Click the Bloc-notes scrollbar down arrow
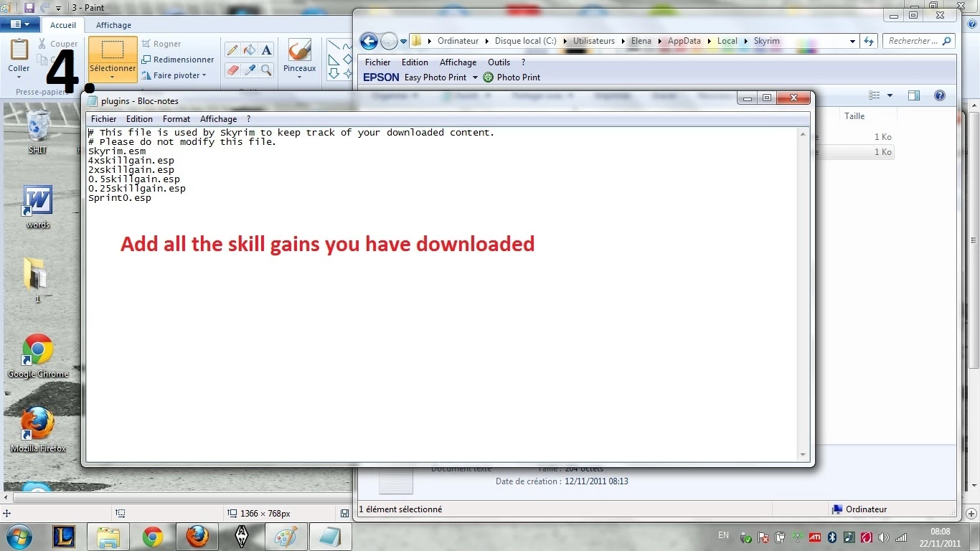Image resolution: width=980 pixels, height=551 pixels. pos(804,455)
